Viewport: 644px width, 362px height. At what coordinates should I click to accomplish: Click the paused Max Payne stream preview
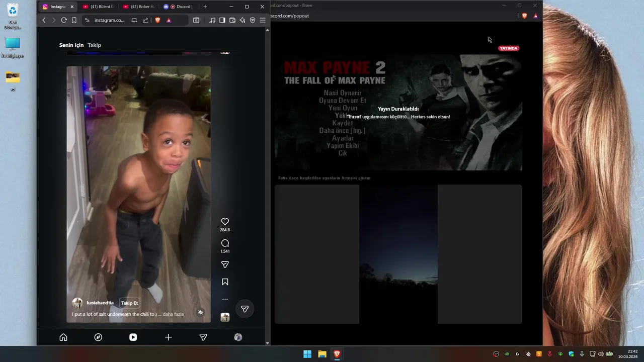tap(398, 113)
